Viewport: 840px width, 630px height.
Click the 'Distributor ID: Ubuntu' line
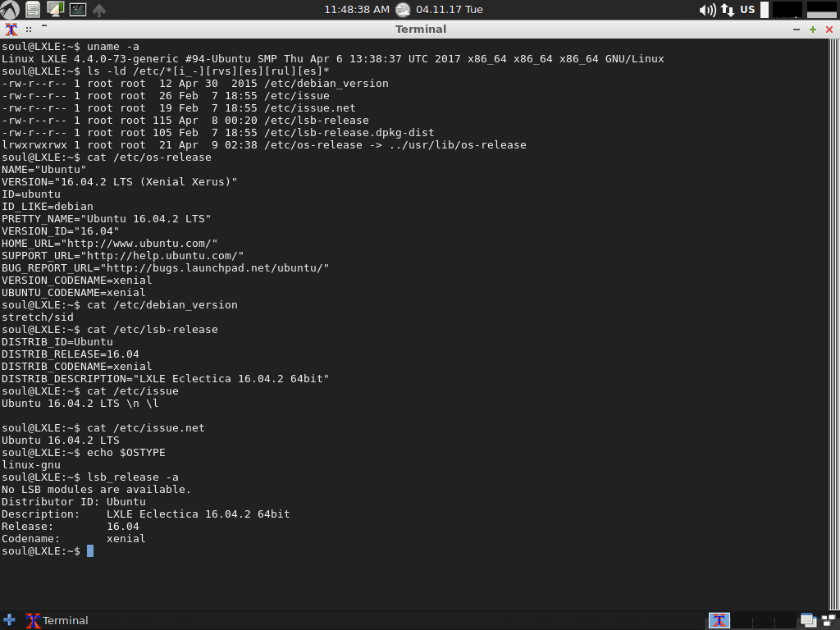tap(73, 503)
